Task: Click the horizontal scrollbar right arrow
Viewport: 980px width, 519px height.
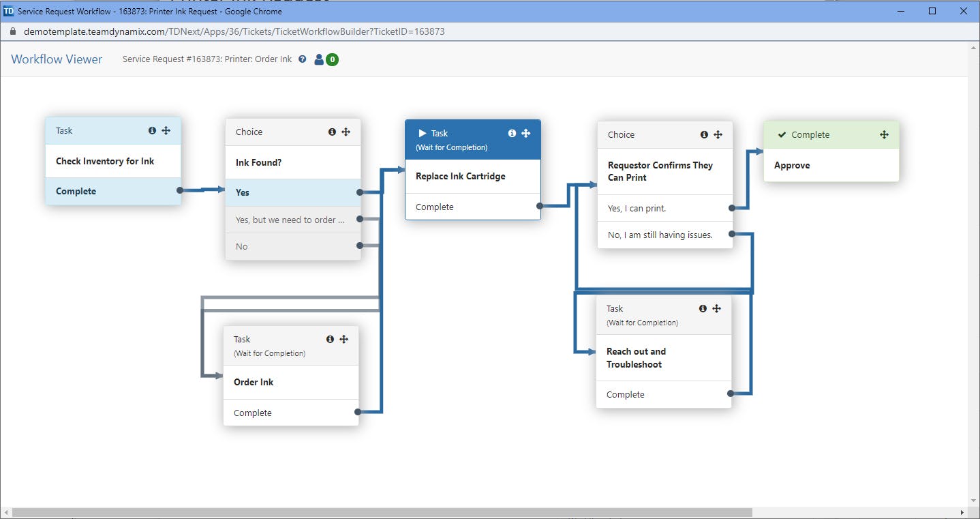Action: pyautogui.click(x=962, y=512)
